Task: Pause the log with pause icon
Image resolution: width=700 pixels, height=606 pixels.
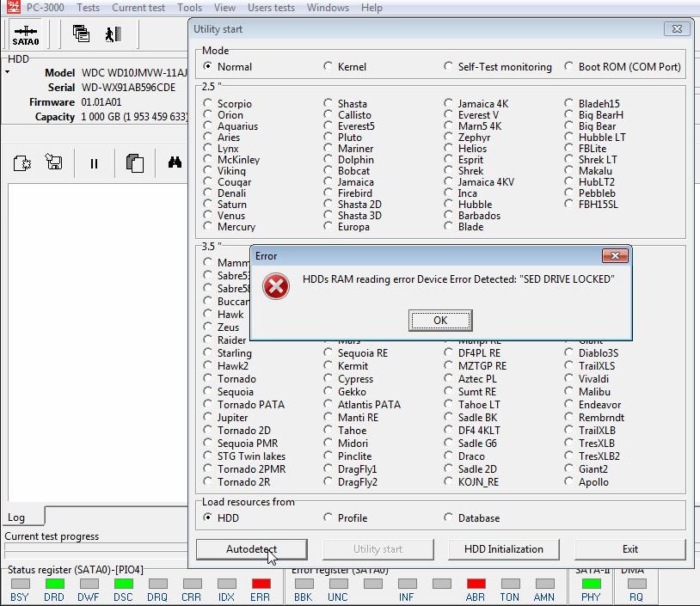Action: [94, 164]
